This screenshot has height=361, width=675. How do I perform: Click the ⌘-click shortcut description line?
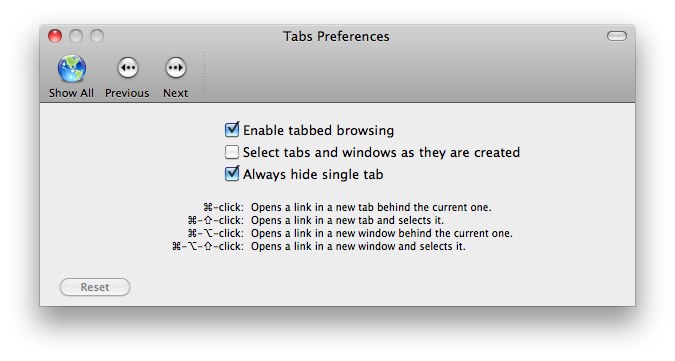point(347,207)
